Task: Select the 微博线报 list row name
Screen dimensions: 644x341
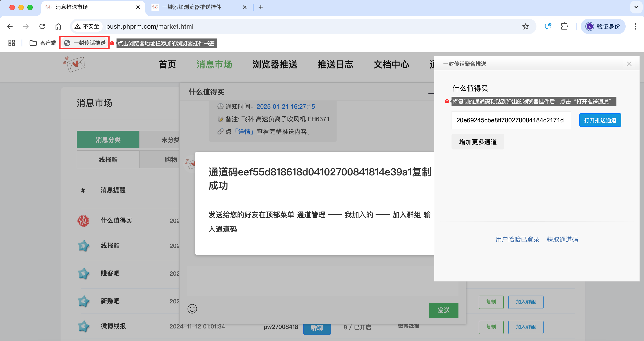Action: [113, 326]
